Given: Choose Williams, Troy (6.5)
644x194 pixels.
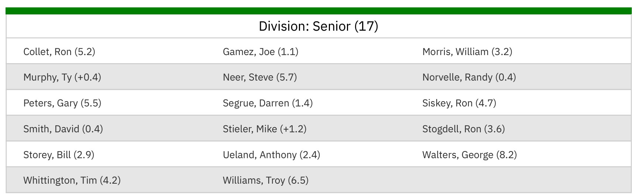Looking at the screenshot, I should click(265, 180).
